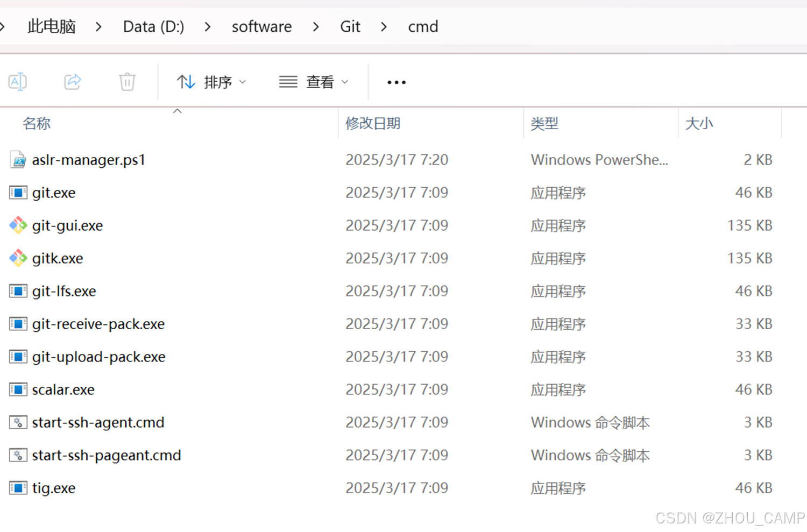This screenshot has height=532, width=807.
Task: Click the Share toolbar icon
Action: point(73,82)
